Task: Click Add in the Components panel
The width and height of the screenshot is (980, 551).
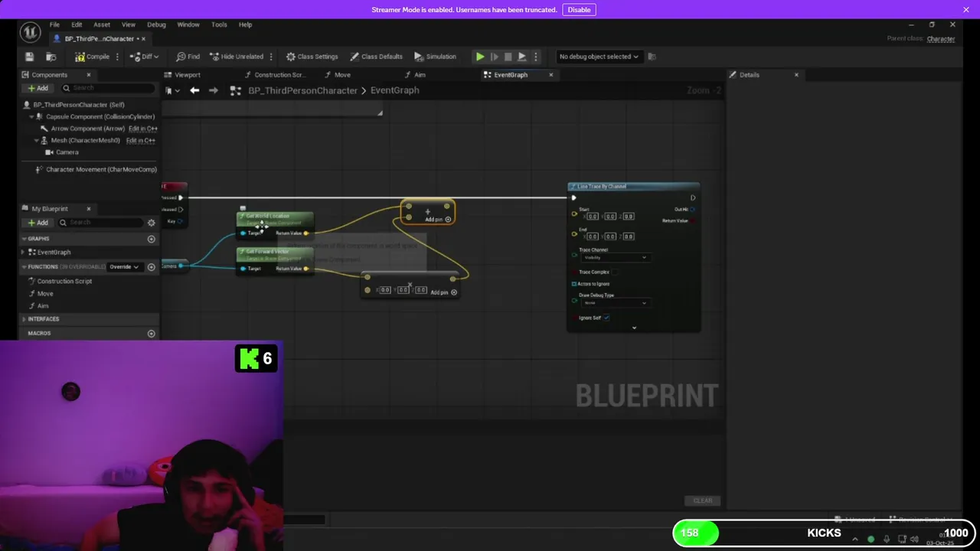Action: tap(38, 88)
